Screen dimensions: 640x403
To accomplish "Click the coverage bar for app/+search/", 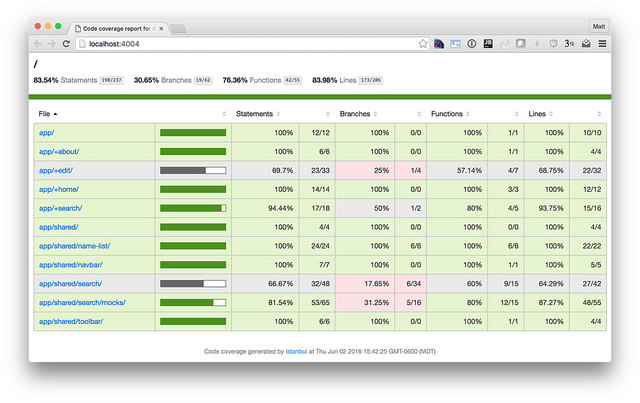I will pyautogui.click(x=193, y=208).
